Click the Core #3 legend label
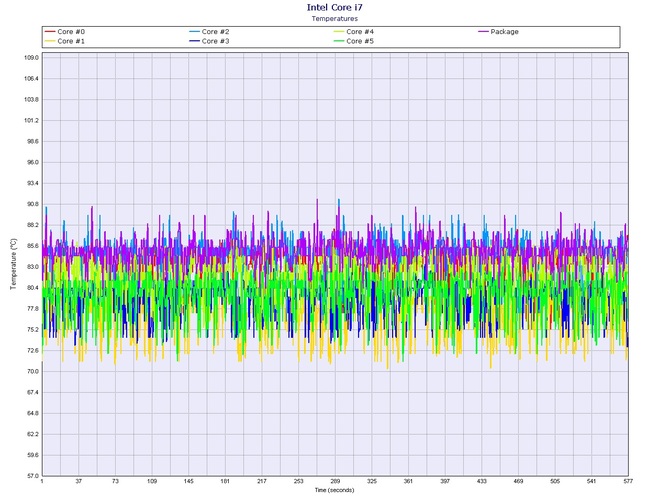The height and width of the screenshot is (502, 670). (x=215, y=41)
